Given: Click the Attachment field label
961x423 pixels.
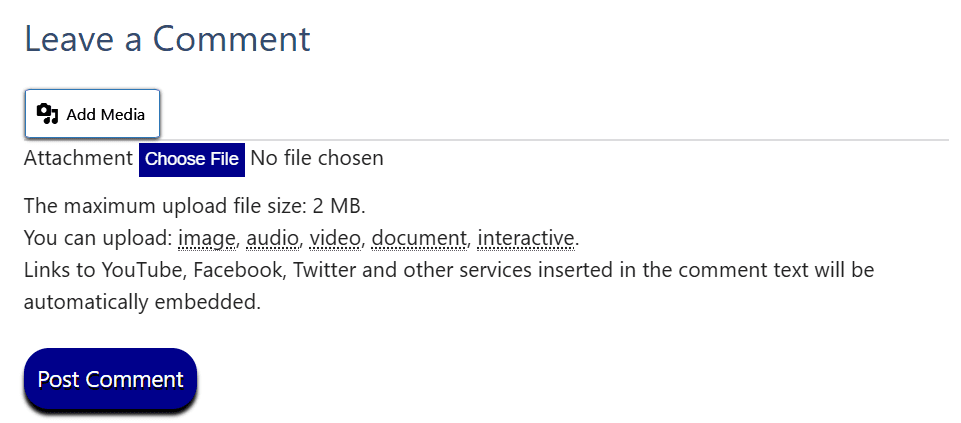Looking at the screenshot, I should 78,158.
